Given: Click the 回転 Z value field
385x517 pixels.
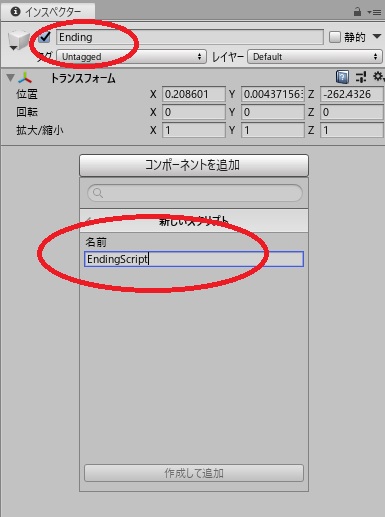Looking at the screenshot, I should pyautogui.click(x=352, y=112).
